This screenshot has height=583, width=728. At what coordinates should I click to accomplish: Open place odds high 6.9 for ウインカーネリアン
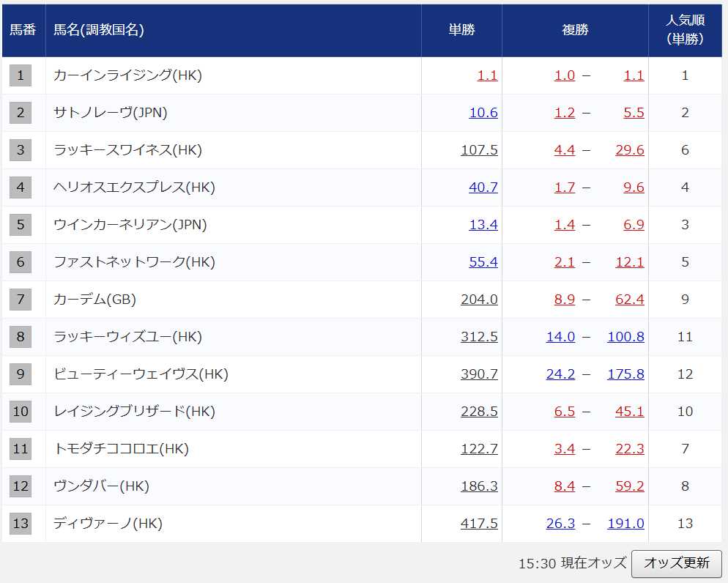pyautogui.click(x=634, y=225)
